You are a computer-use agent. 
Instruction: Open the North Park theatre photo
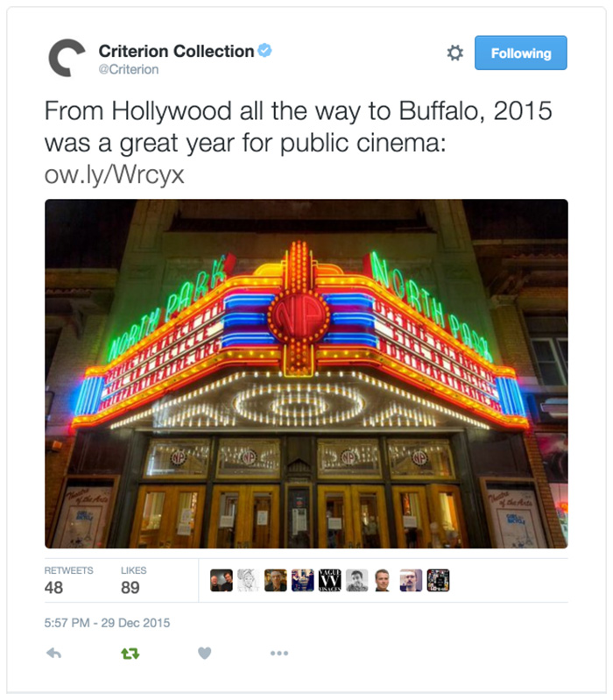(306, 374)
